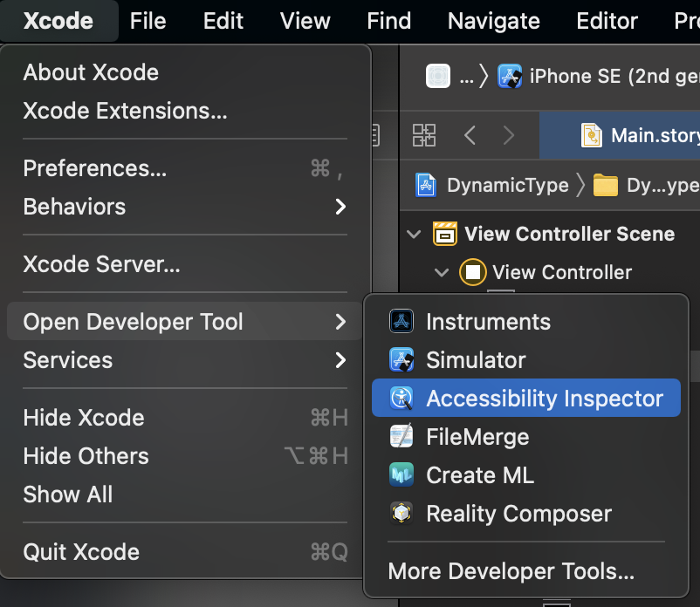Open the File menu
The height and width of the screenshot is (607, 700).
click(148, 21)
